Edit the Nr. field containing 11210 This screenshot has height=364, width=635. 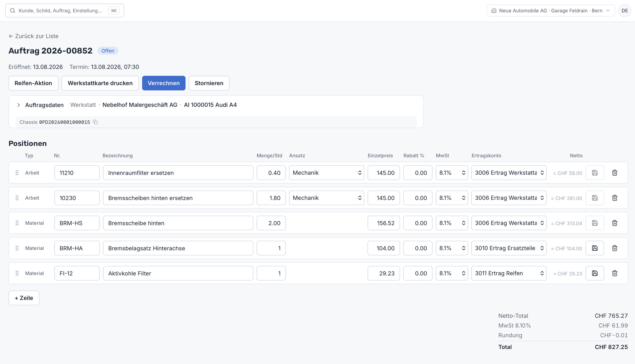point(77,173)
